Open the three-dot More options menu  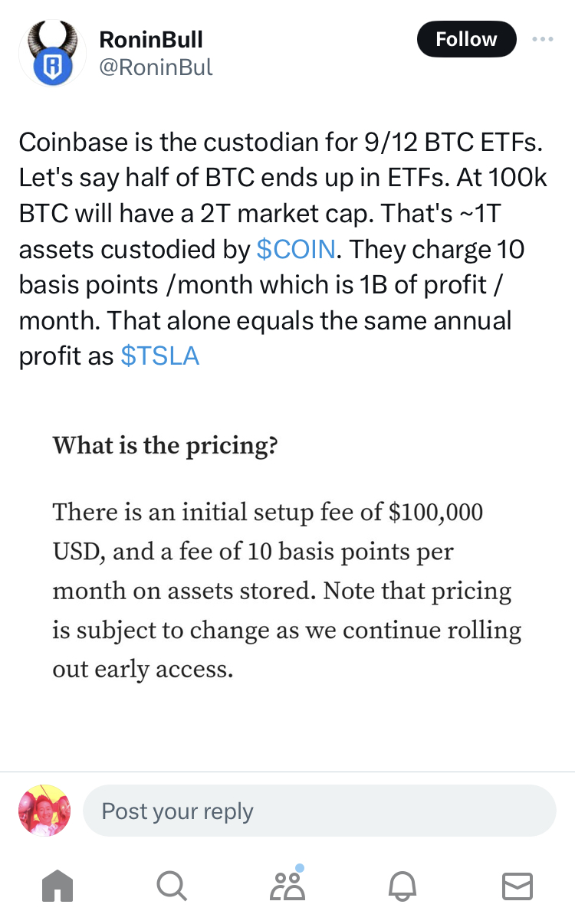tap(542, 39)
